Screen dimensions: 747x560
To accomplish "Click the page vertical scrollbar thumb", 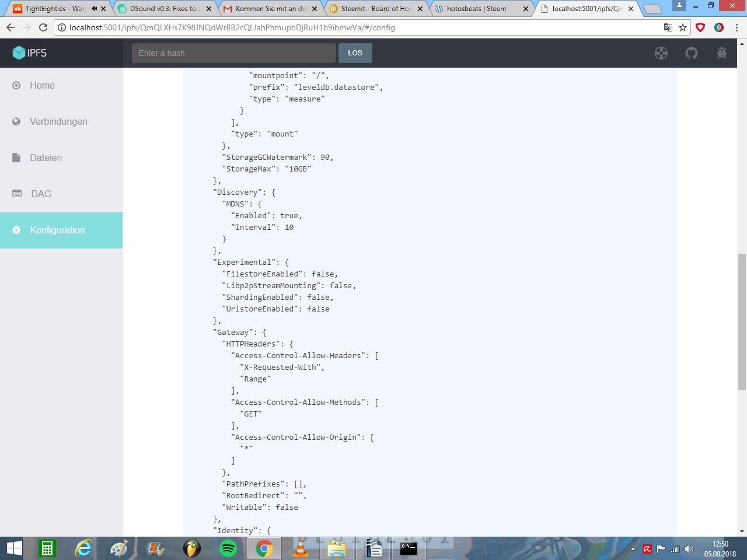I will [742, 322].
